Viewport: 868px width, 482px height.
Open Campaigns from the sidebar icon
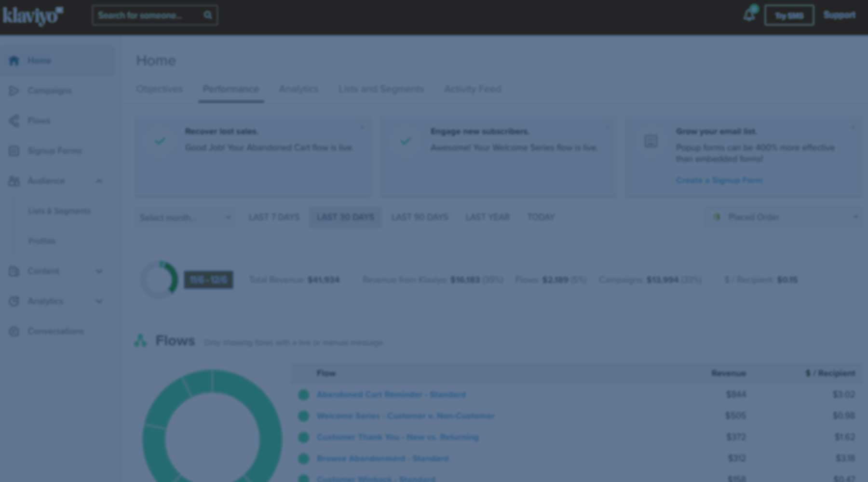click(x=14, y=91)
